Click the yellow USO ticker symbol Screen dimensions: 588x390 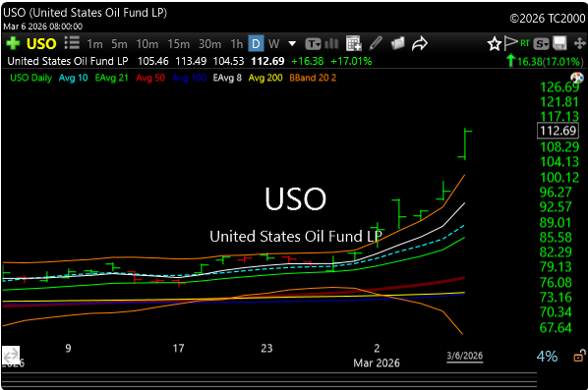(x=41, y=44)
